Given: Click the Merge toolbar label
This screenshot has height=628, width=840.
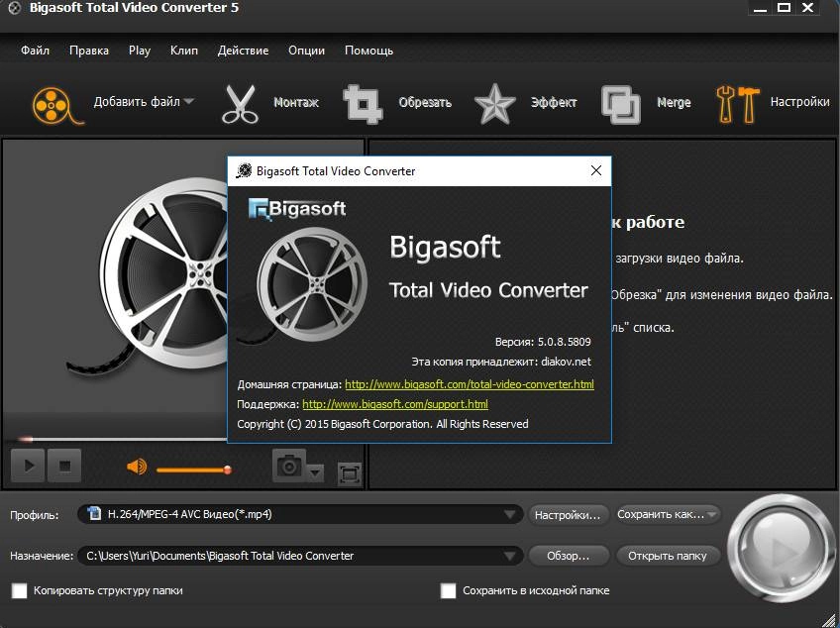Looking at the screenshot, I should [x=674, y=102].
